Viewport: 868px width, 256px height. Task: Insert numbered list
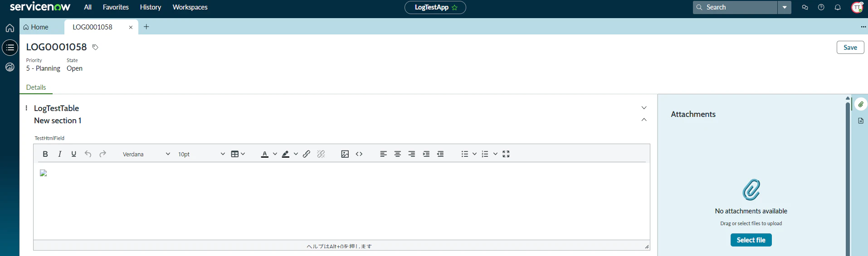click(x=485, y=154)
